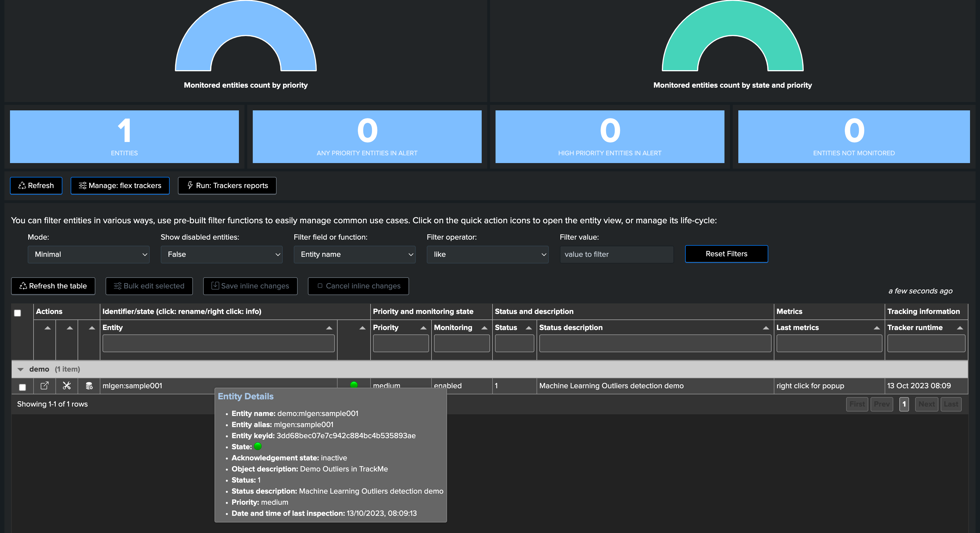Screen dimensions: 980x533
Task: Open the Mode dropdown showing Minimal
Action: point(88,254)
